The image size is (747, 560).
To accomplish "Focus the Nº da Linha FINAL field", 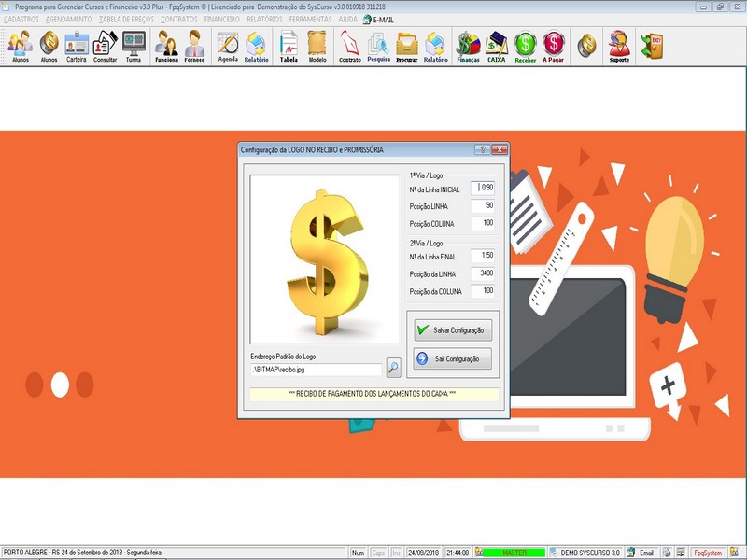I will [x=483, y=256].
